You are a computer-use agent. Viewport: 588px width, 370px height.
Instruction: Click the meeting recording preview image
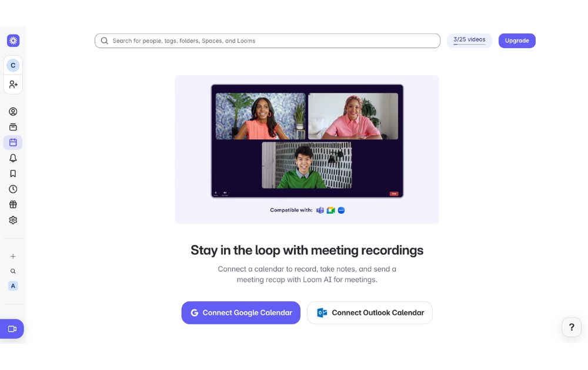[307, 141]
